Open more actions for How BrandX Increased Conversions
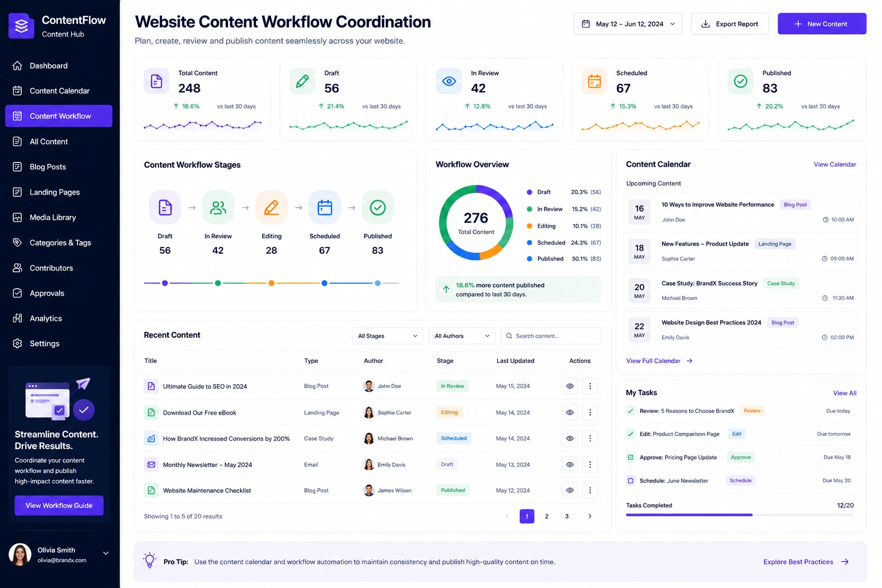 pyautogui.click(x=590, y=438)
